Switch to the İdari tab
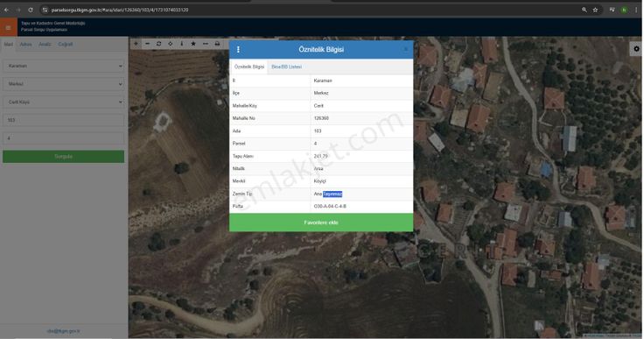The width and height of the screenshot is (644, 339). point(9,44)
